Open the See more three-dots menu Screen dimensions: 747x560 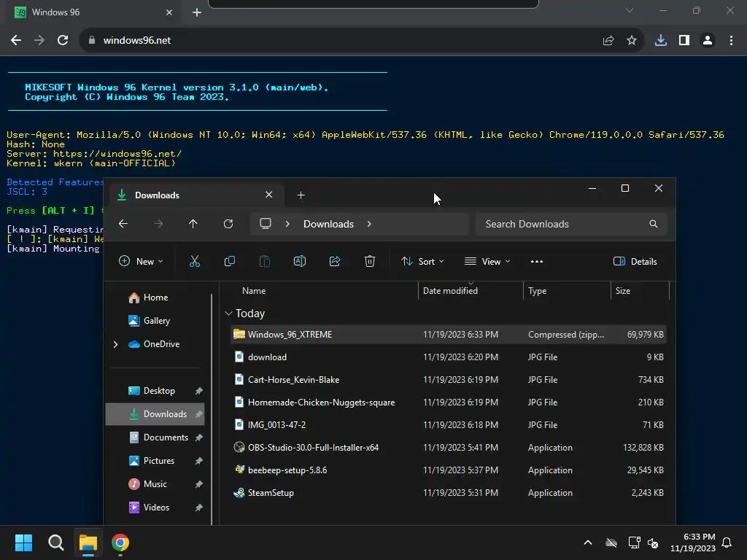tap(537, 262)
